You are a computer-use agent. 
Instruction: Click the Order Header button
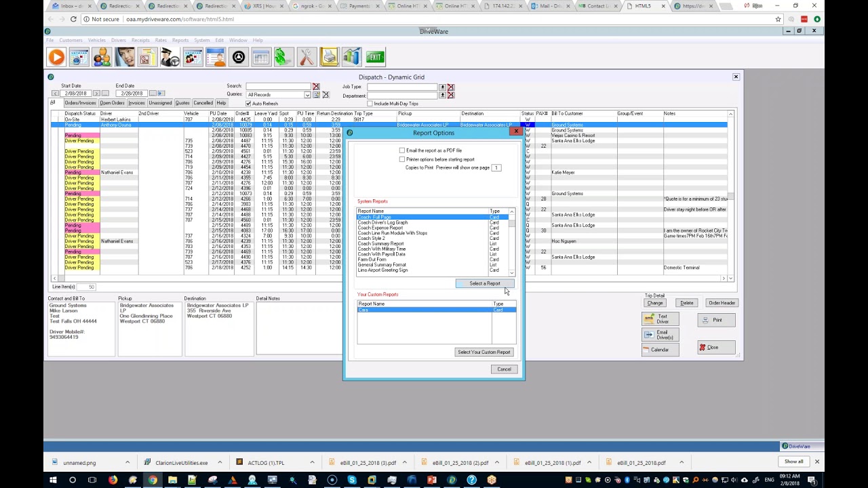(722, 303)
